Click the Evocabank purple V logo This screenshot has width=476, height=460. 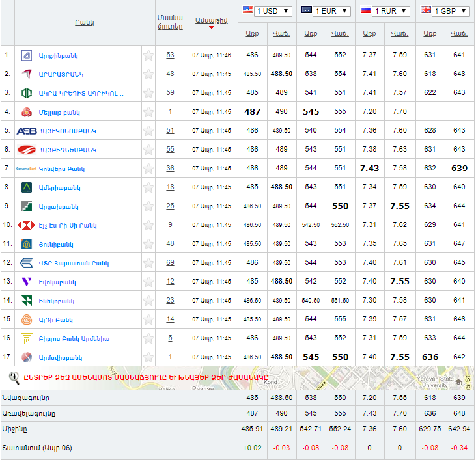[x=27, y=282]
